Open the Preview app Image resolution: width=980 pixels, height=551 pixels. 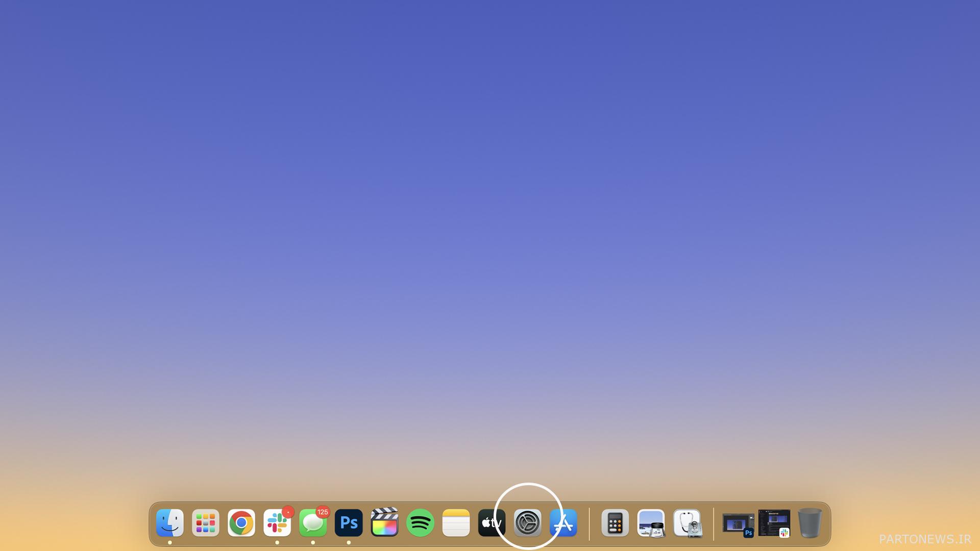pyautogui.click(x=651, y=523)
